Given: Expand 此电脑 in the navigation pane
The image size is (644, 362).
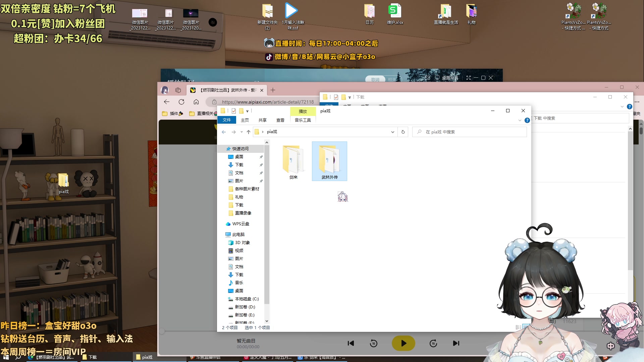Looking at the screenshot, I should point(224,234).
